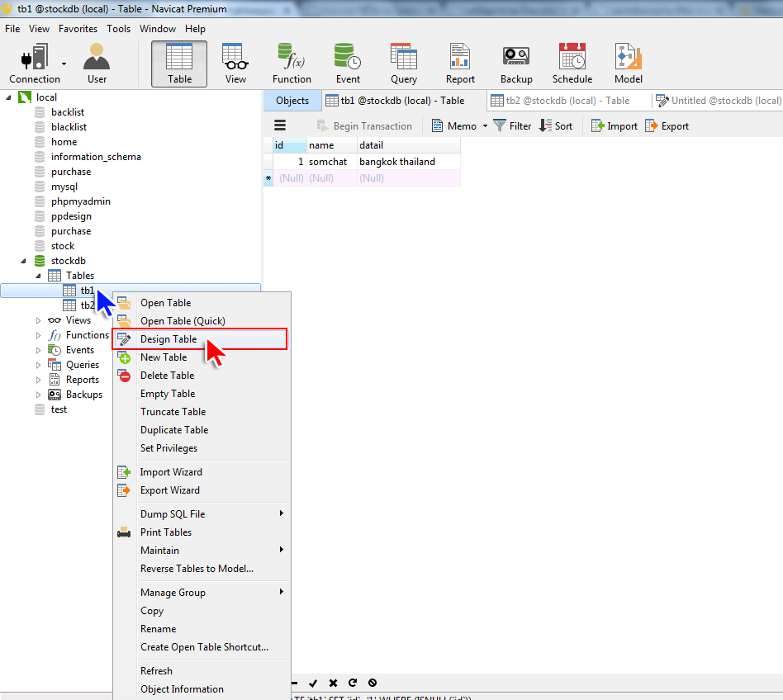Screen dimensions: 783x700
Task: Expand the Backups node
Action: coord(39,395)
